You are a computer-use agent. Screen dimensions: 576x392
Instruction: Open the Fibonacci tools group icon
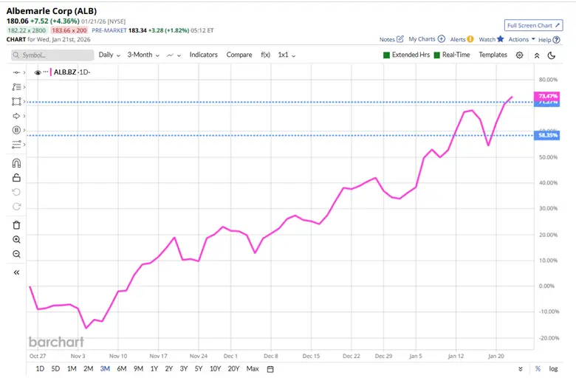pos(16,87)
